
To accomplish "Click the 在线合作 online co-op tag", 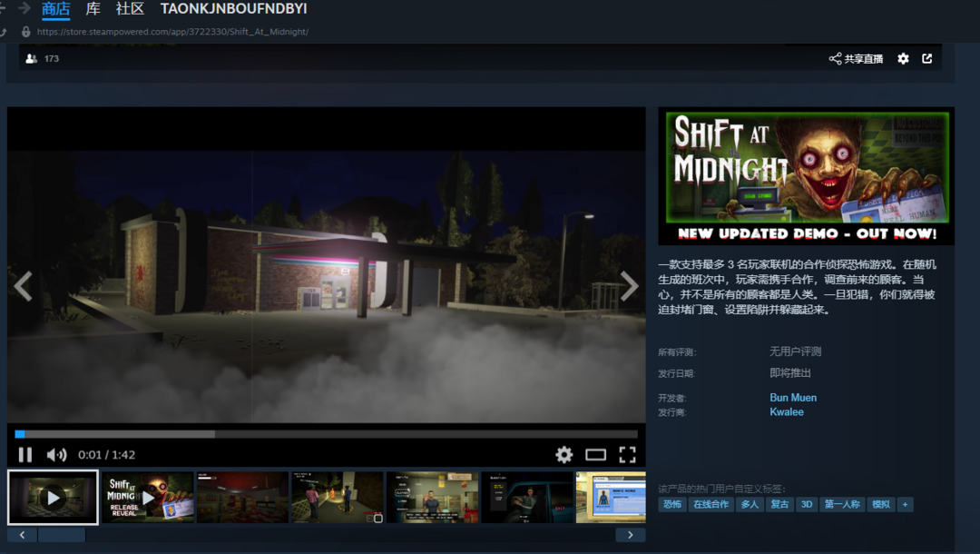I will point(711,505).
